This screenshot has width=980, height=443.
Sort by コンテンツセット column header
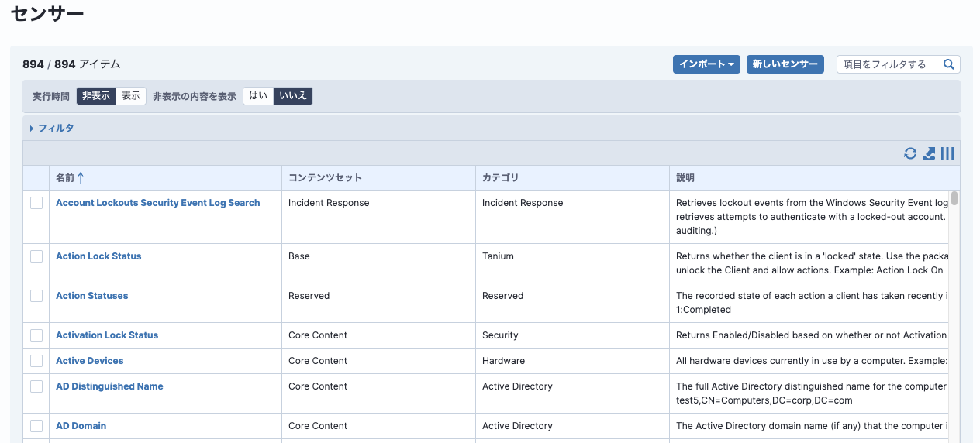tap(325, 178)
